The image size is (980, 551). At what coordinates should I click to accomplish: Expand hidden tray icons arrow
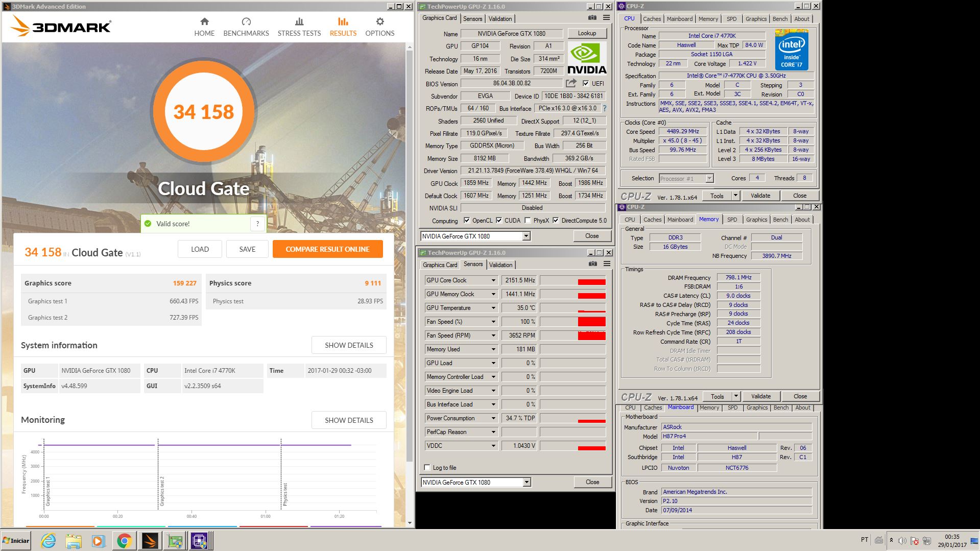(x=891, y=540)
